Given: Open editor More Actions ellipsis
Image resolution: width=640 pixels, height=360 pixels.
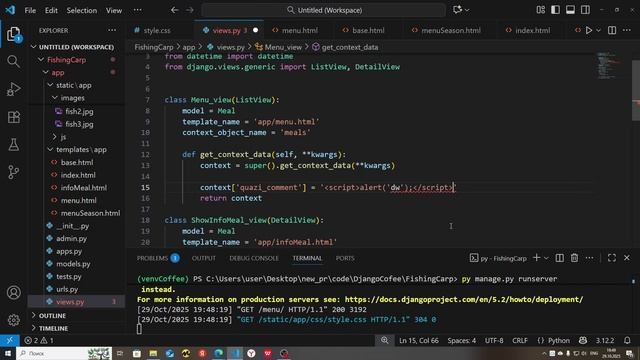Looking at the screenshot, I should point(627,30).
